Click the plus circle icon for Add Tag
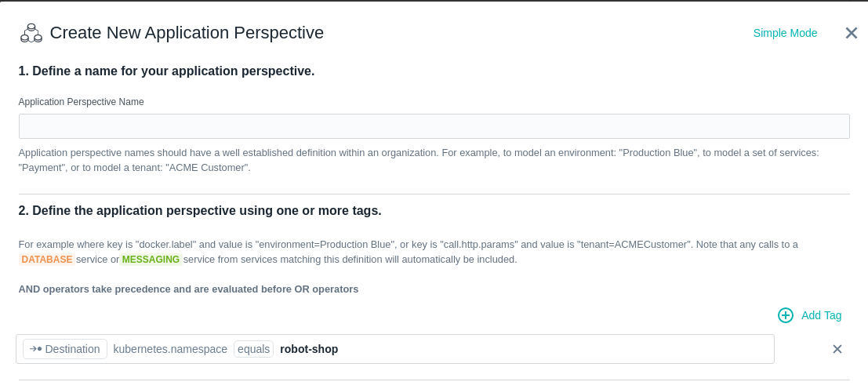The width and height of the screenshot is (868, 389). pyautogui.click(x=786, y=315)
